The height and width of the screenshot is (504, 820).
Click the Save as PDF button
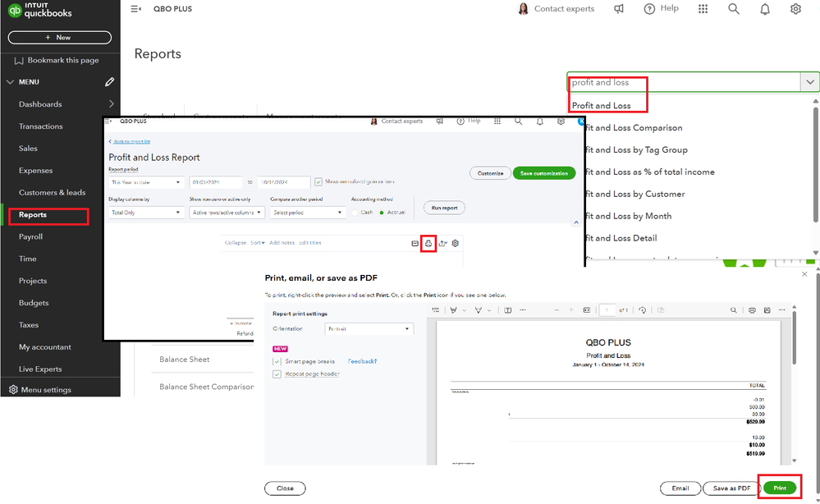(731, 488)
